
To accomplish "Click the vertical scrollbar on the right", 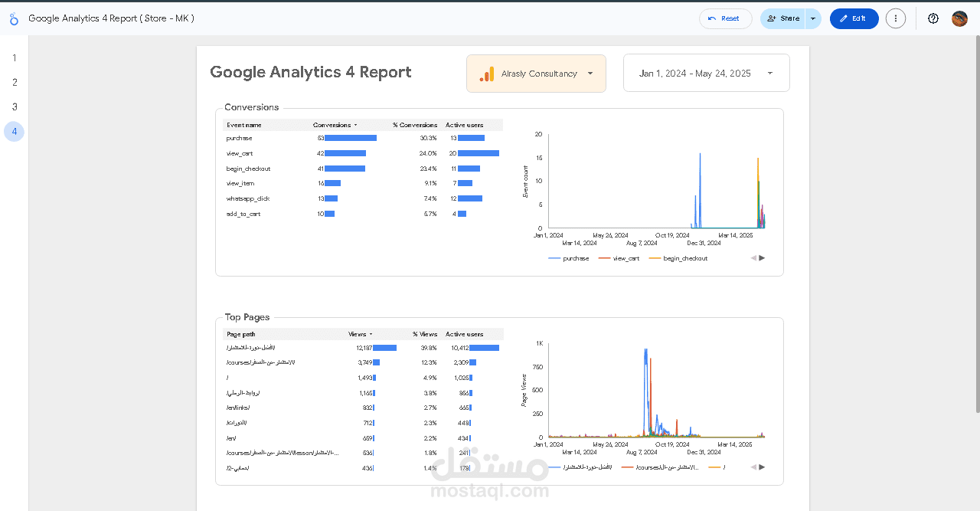I will 976,230.
